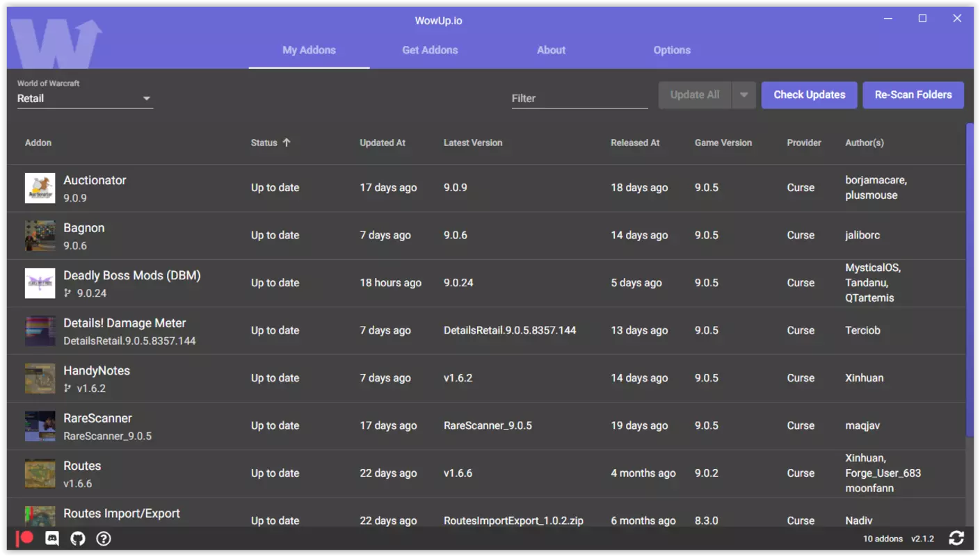Click the help question mark icon
Image resolution: width=980 pixels, height=556 pixels.
(x=104, y=539)
